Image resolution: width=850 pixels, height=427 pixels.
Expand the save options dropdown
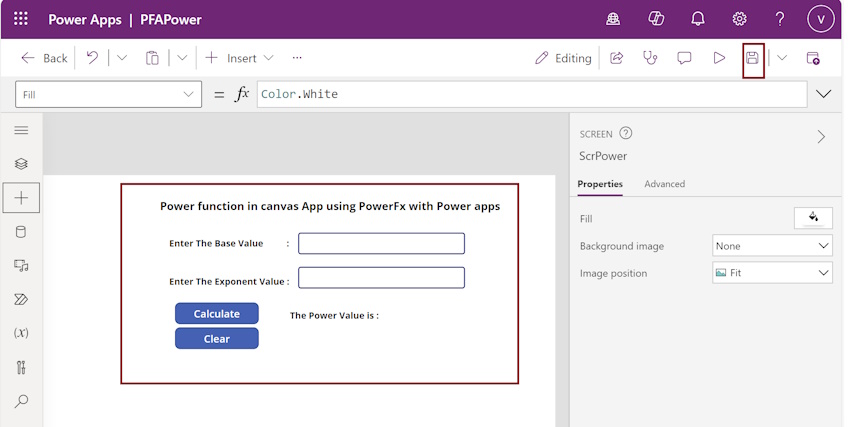(x=782, y=58)
